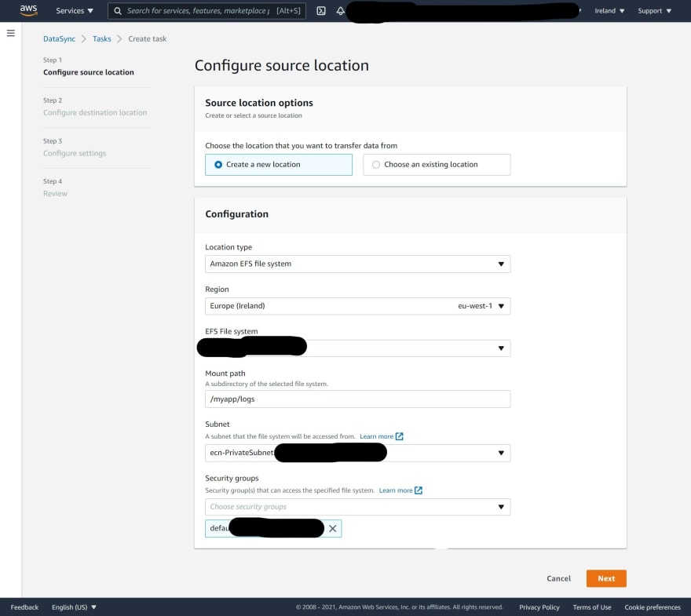Click the Next button
The height and width of the screenshot is (616, 691).
coord(606,578)
